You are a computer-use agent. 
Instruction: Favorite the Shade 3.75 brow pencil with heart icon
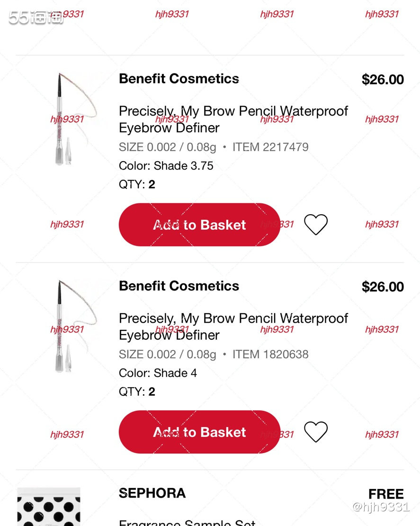coord(315,225)
